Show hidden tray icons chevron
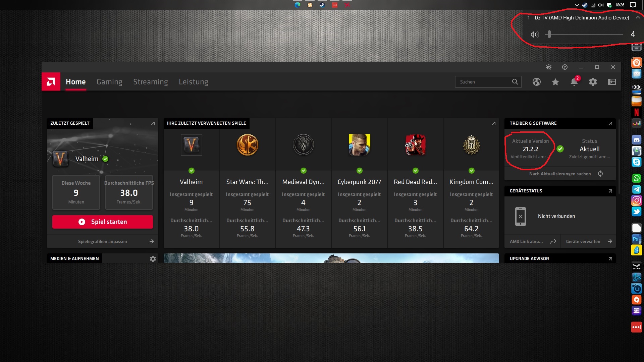 tap(577, 5)
